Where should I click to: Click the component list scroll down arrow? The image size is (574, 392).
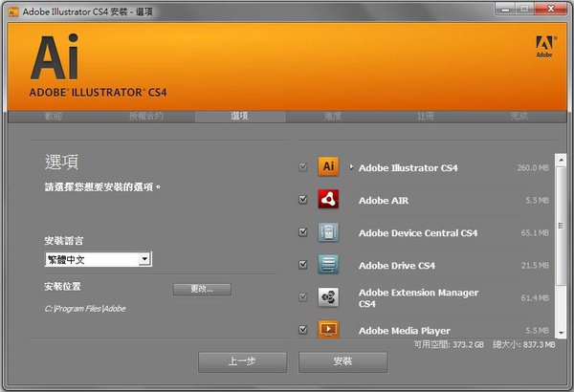click(x=561, y=333)
